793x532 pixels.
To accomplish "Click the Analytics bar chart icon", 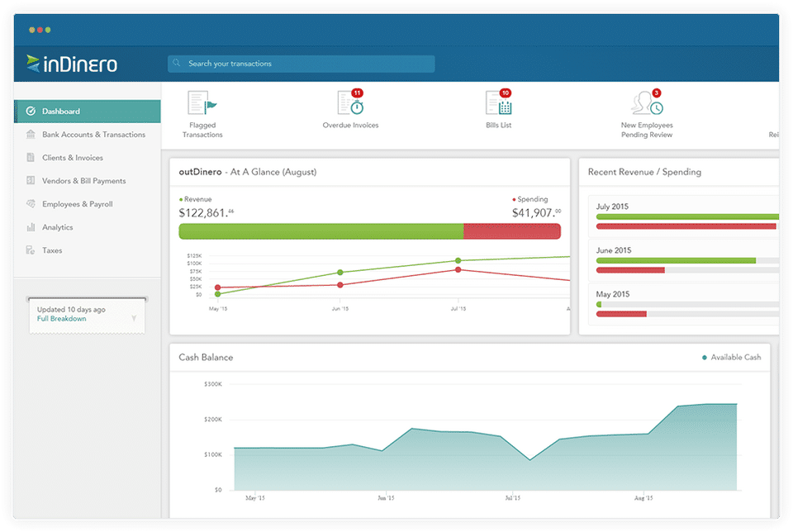I will click(x=31, y=227).
